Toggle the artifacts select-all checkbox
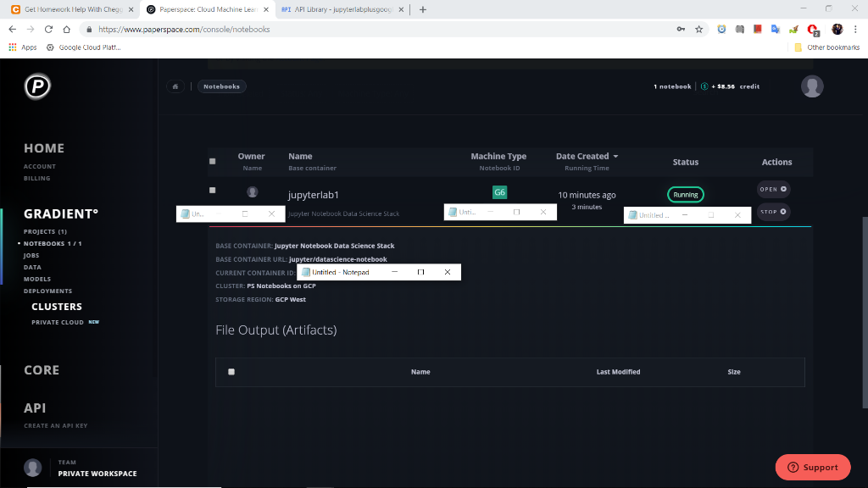868x488 pixels. tap(231, 372)
